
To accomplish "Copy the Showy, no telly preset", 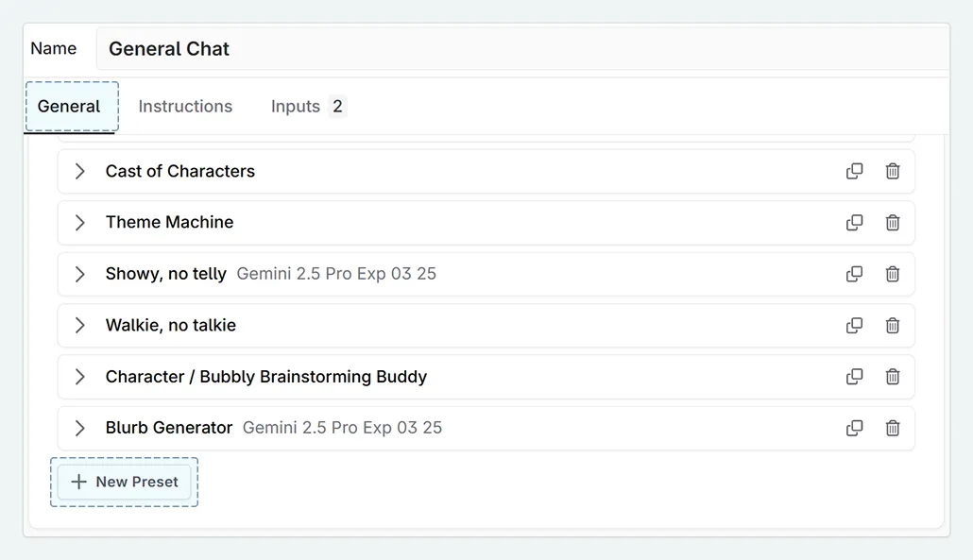I will [x=854, y=274].
